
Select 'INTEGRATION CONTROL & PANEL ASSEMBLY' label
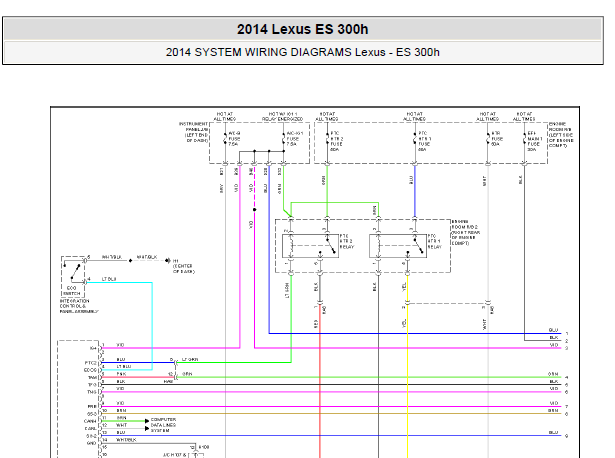79,306
